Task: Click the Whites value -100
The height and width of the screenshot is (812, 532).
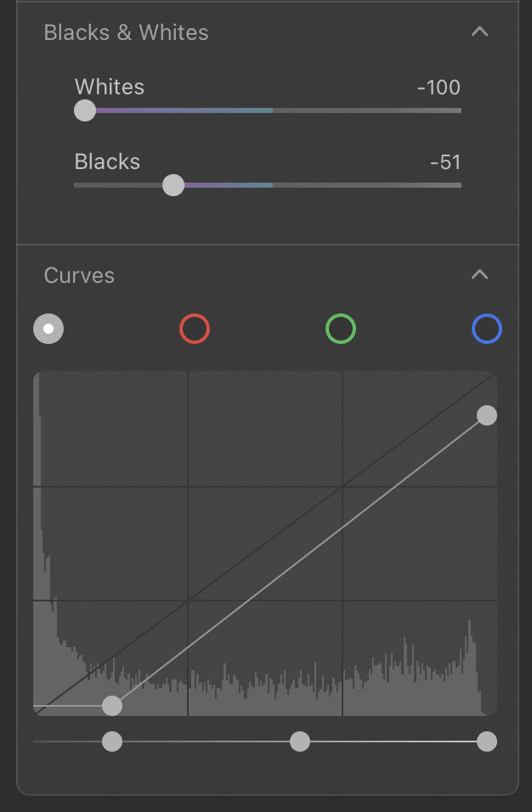Action: pyautogui.click(x=439, y=87)
